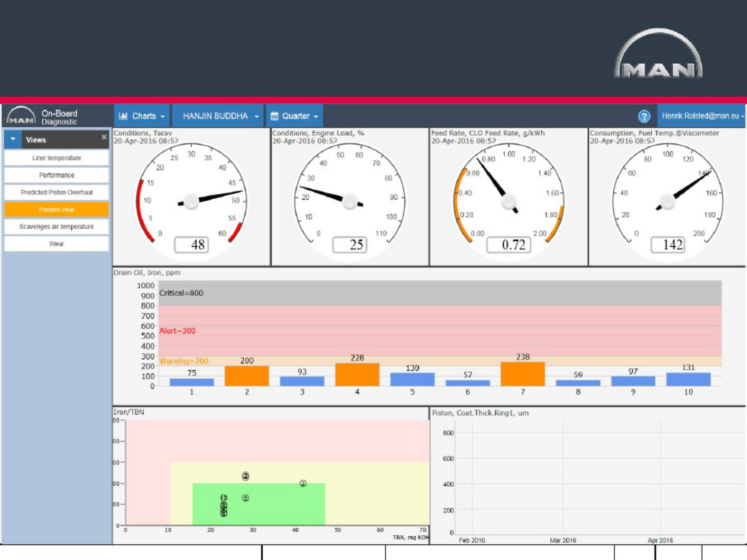Select the Present view item
747x560 pixels.
pos(57,210)
